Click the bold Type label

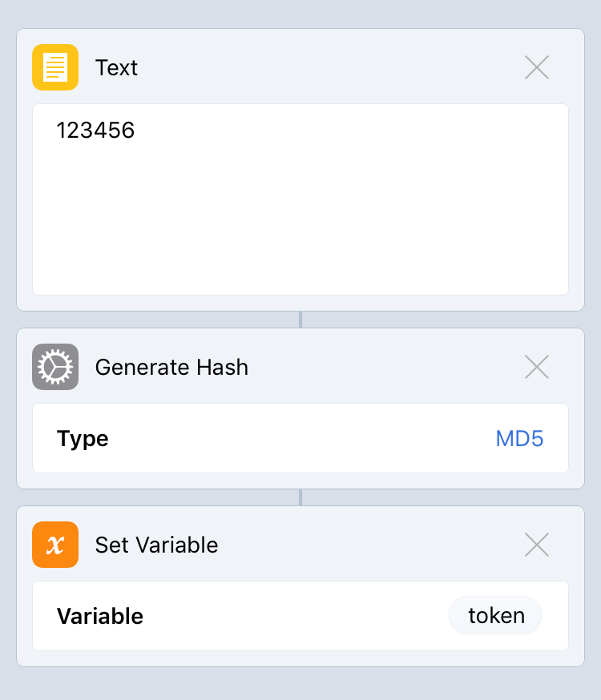pos(83,439)
